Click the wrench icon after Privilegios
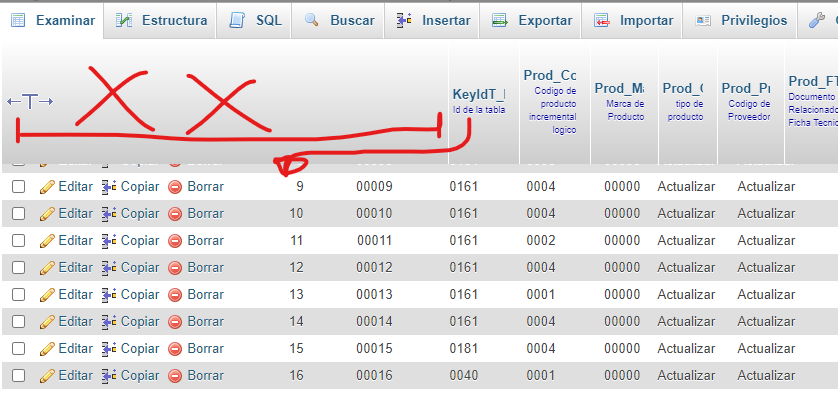The width and height of the screenshot is (838, 395). pyautogui.click(x=816, y=20)
